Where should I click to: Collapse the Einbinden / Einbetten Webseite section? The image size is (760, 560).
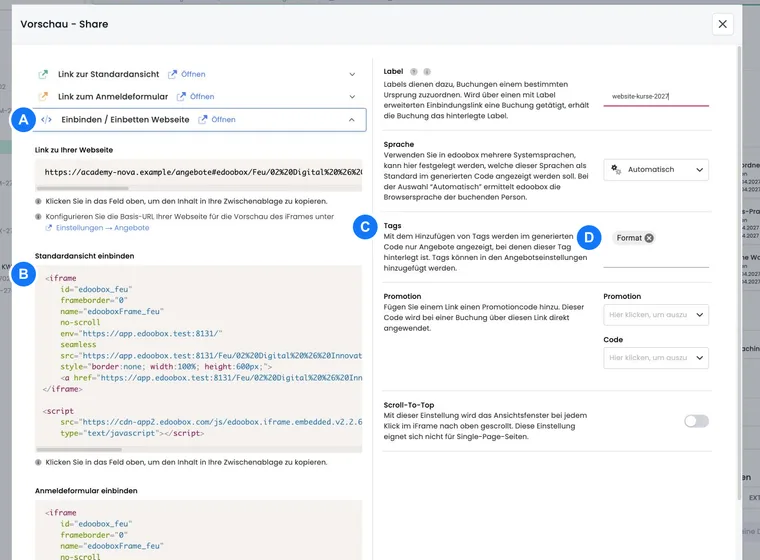pyautogui.click(x=351, y=120)
